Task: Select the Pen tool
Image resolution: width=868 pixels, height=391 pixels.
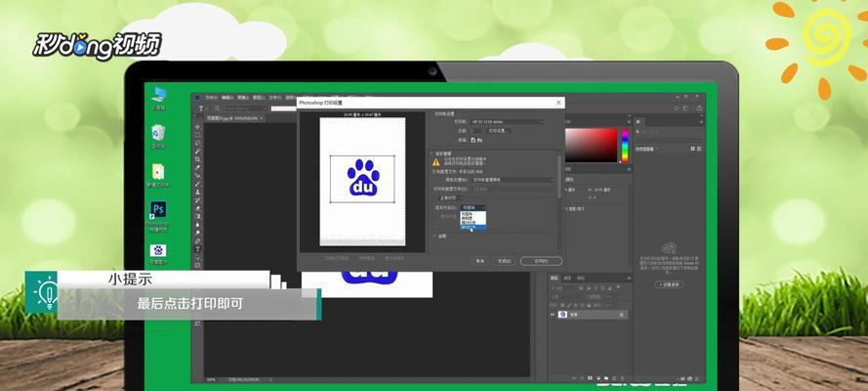Action: (197, 240)
